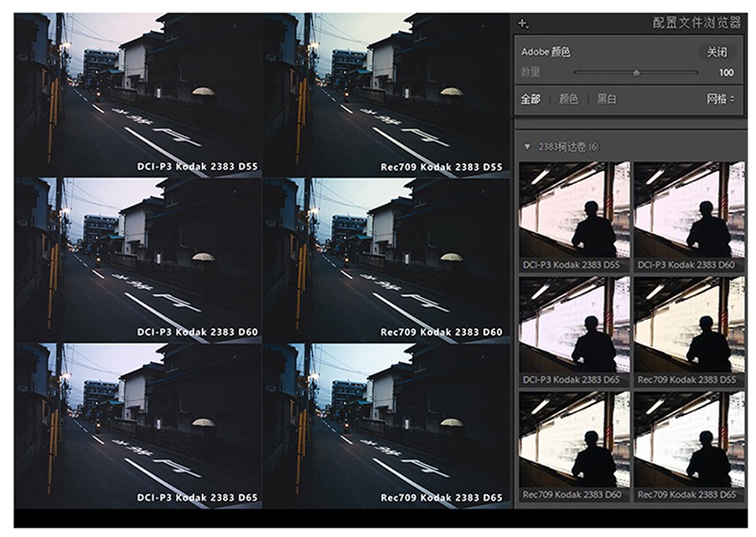Screen dimensions: 756x537
Task: Switch to the 颜色 filter tab
Action: [x=568, y=99]
